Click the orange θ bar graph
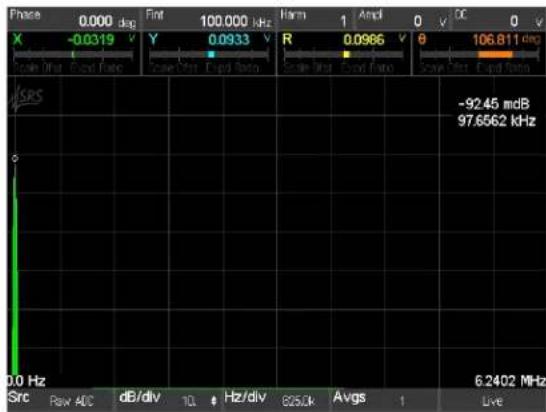This screenshot has height=412, width=546. 479,54
